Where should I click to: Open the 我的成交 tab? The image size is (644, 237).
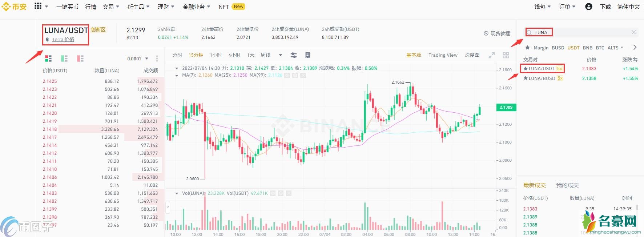click(567, 185)
